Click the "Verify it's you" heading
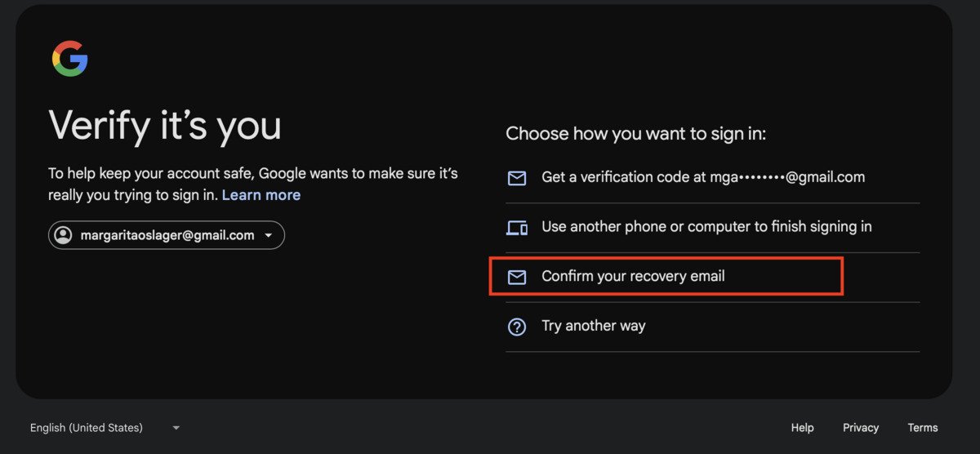This screenshot has height=454, width=980. (x=165, y=126)
